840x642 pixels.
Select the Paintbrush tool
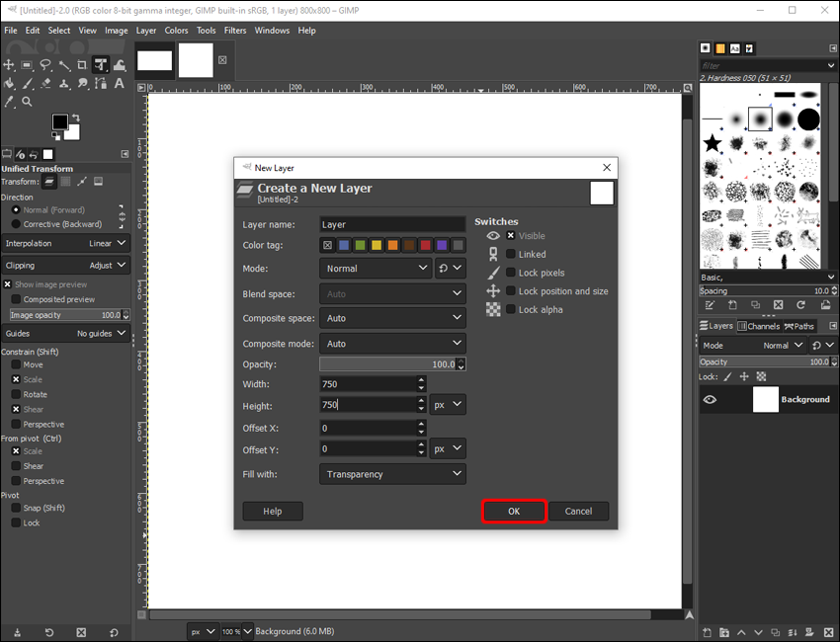click(x=27, y=84)
